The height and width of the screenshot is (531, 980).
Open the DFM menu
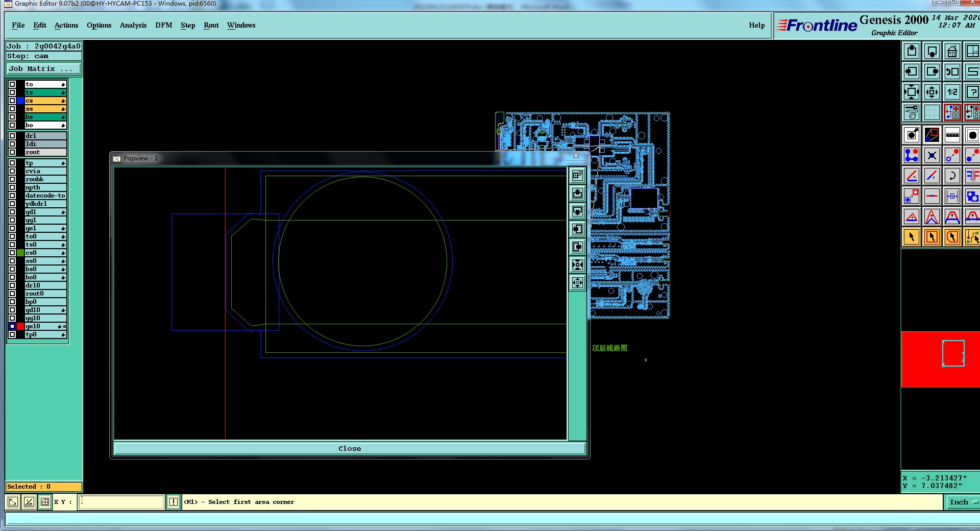coord(164,25)
